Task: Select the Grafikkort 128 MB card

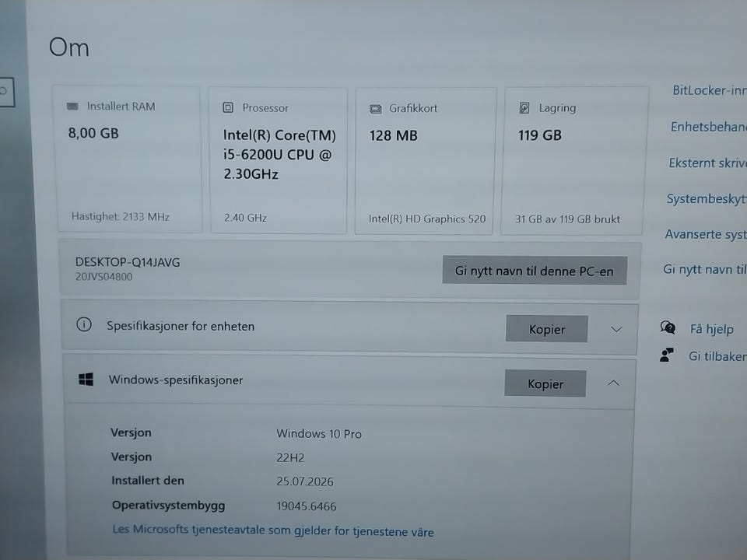Action: point(425,161)
